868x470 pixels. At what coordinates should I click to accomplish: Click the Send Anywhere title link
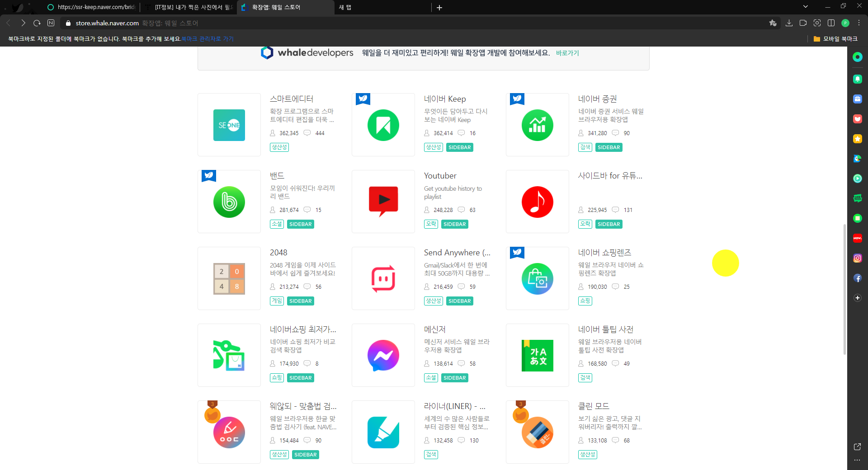pos(457,253)
